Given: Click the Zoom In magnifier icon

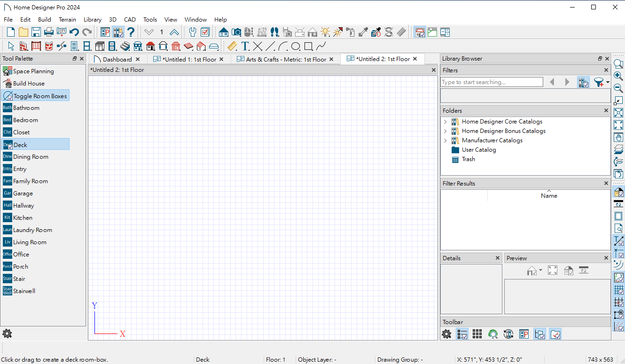Looking at the screenshot, I should click(618, 76).
